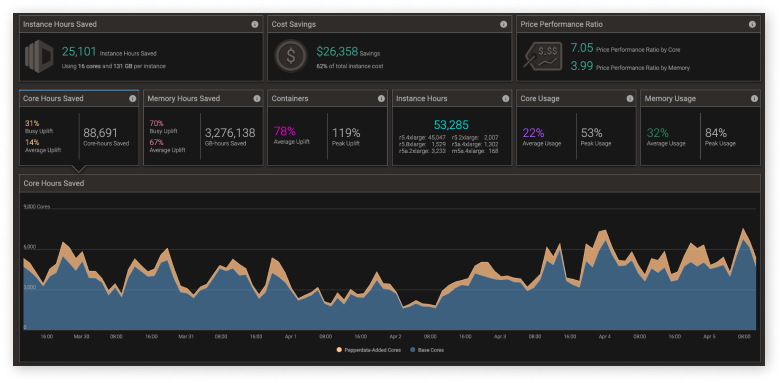The width and height of the screenshot is (782, 383).
Task: Click 7.05 Price Performance Ratio by Core
Action: pos(582,48)
